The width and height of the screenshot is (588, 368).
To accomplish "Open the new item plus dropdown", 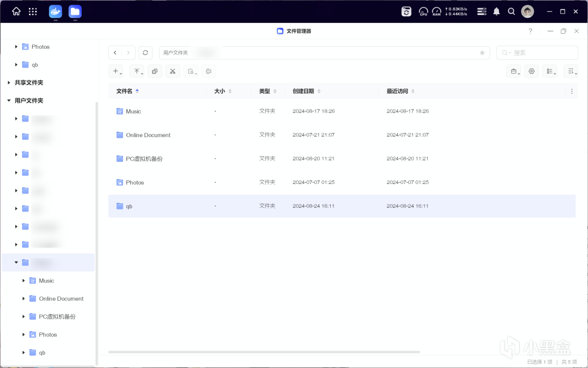I will tap(116, 71).
